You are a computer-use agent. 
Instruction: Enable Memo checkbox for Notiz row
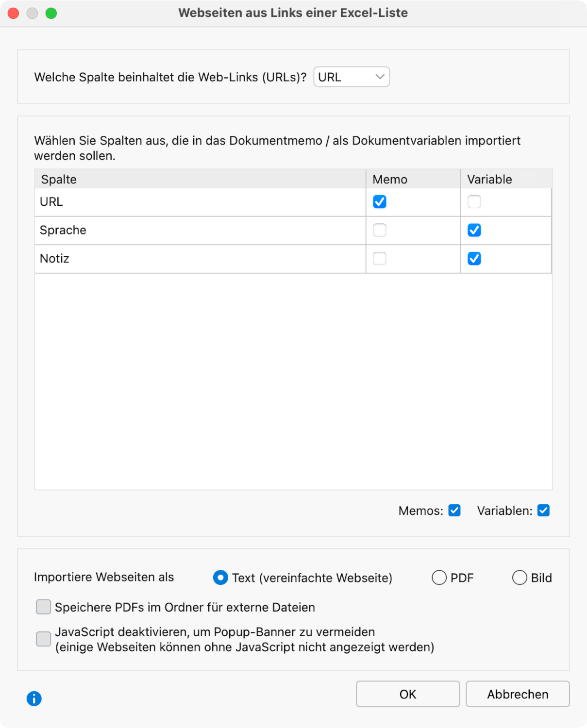380,259
